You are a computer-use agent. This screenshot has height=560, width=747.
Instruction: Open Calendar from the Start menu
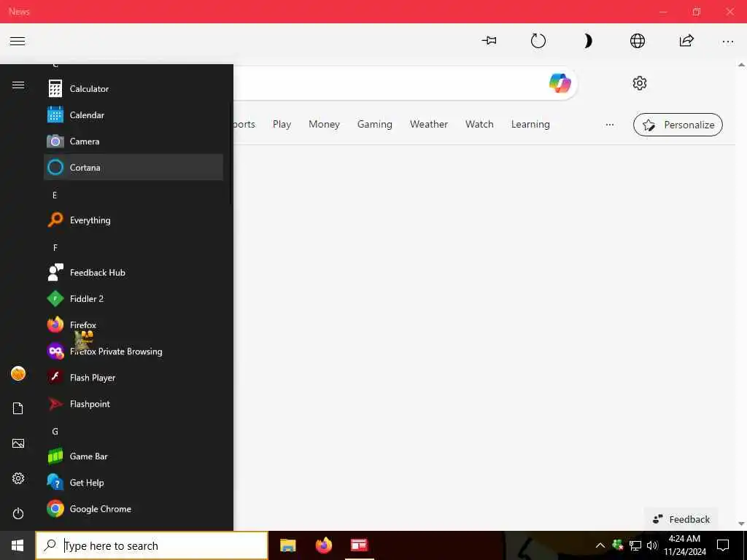133,114
